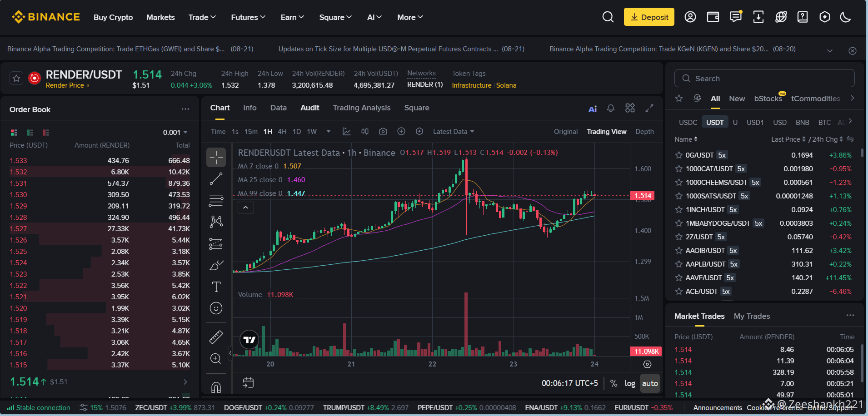Expand the More menu
The width and height of the screenshot is (868, 416).
[410, 17]
